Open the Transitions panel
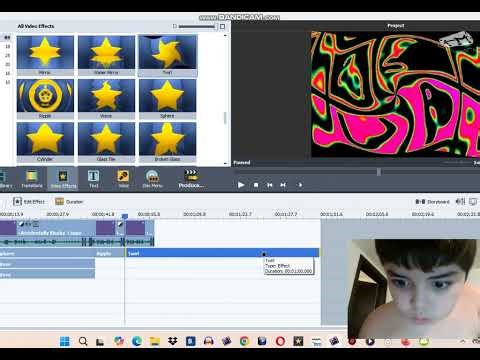This screenshot has width=480, height=360. [32, 179]
